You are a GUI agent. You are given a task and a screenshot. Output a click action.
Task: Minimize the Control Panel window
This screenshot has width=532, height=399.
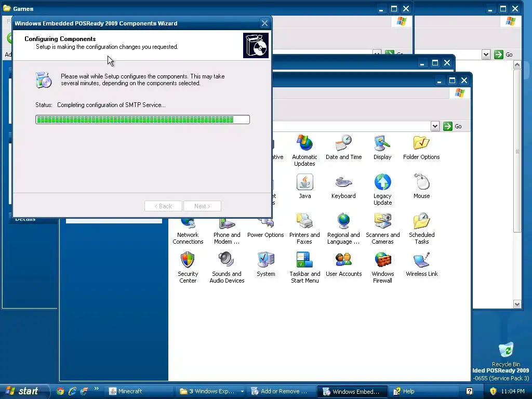pos(440,81)
